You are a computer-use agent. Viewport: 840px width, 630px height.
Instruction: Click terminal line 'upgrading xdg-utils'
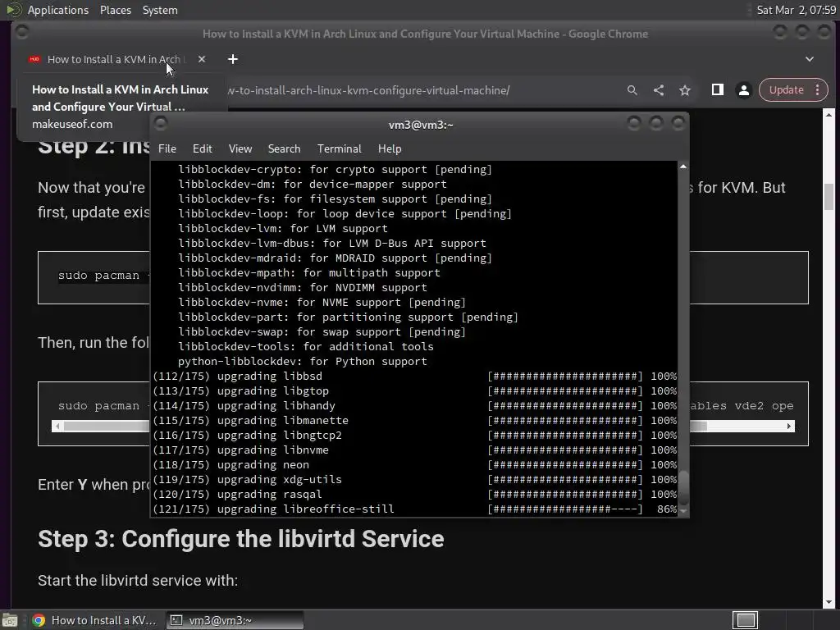click(x=279, y=479)
